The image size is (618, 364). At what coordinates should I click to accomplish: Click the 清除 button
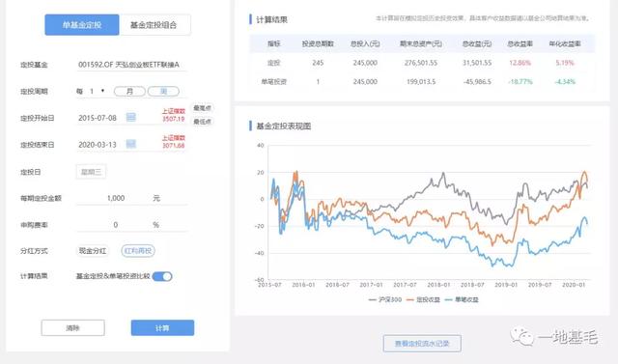click(73, 327)
